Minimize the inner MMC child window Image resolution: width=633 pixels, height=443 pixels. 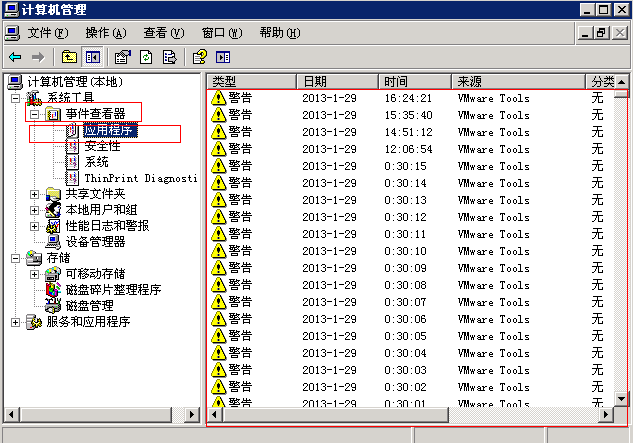click(585, 33)
